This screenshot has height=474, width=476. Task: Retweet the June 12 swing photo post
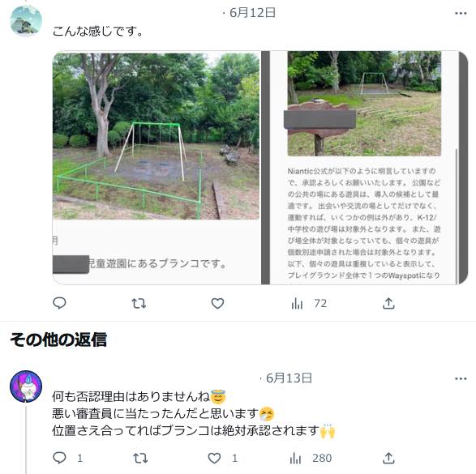[x=139, y=303]
